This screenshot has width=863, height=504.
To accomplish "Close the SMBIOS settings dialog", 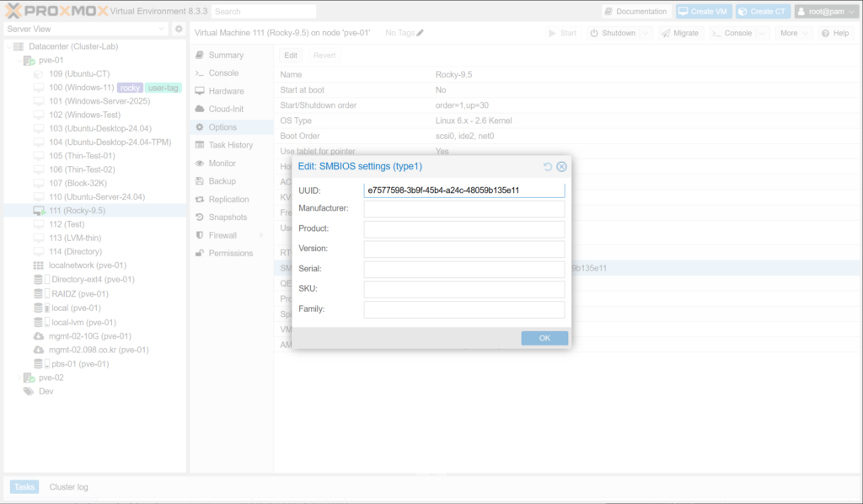I will click(561, 167).
